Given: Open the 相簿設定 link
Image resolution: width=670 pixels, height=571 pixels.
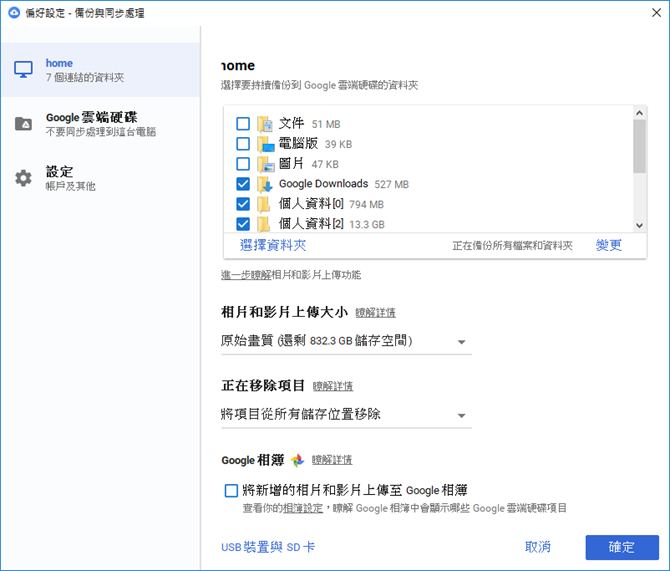Looking at the screenshot, I should (303, 508).
